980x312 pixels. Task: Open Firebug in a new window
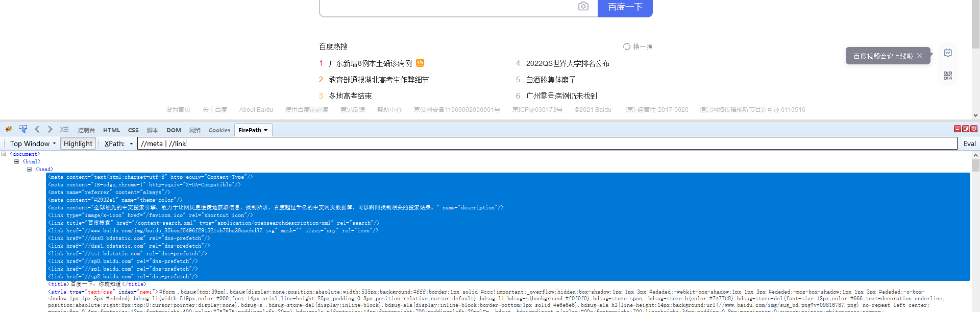click(966, 129)
